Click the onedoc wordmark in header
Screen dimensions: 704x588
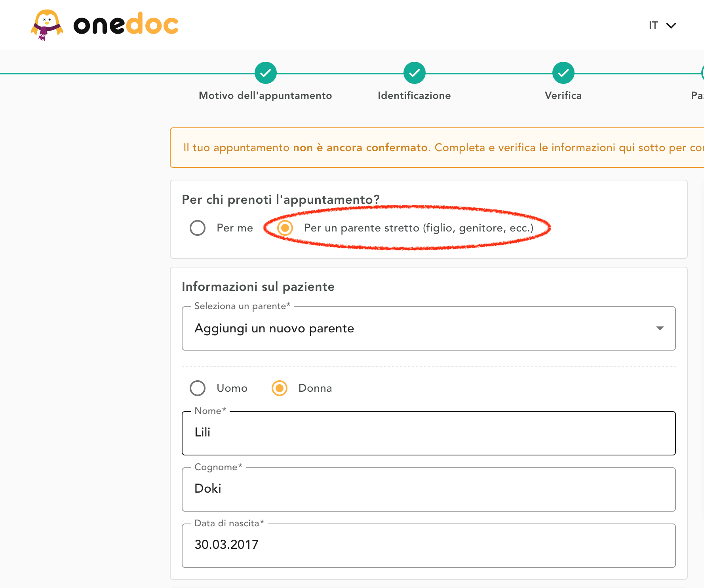click(126, 25)
